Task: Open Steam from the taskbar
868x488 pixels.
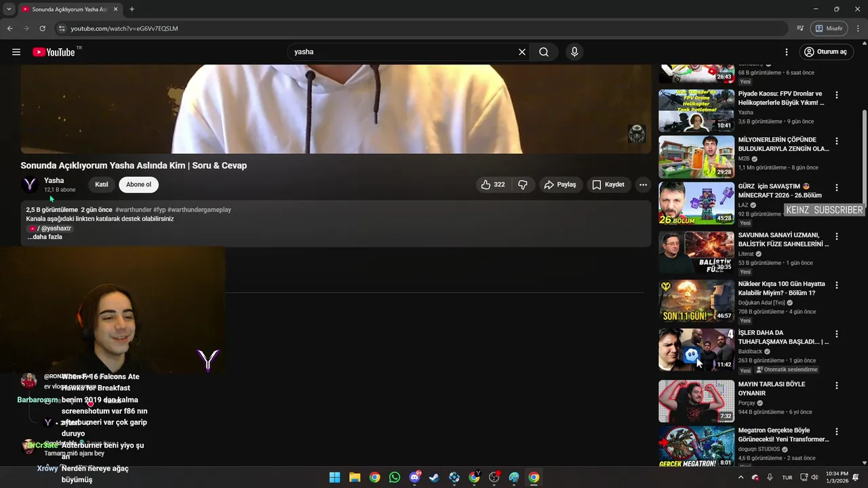Action: click(x=435, y=477)
